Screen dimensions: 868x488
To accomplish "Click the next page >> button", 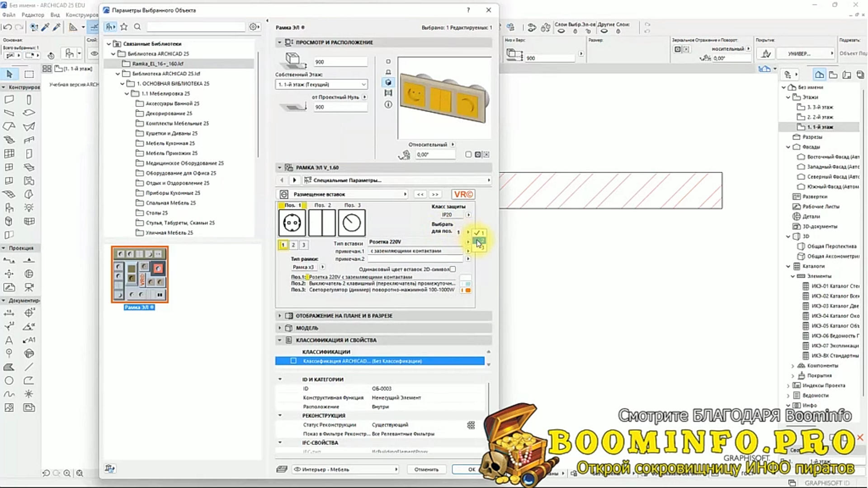I will [x=435, y=194].
